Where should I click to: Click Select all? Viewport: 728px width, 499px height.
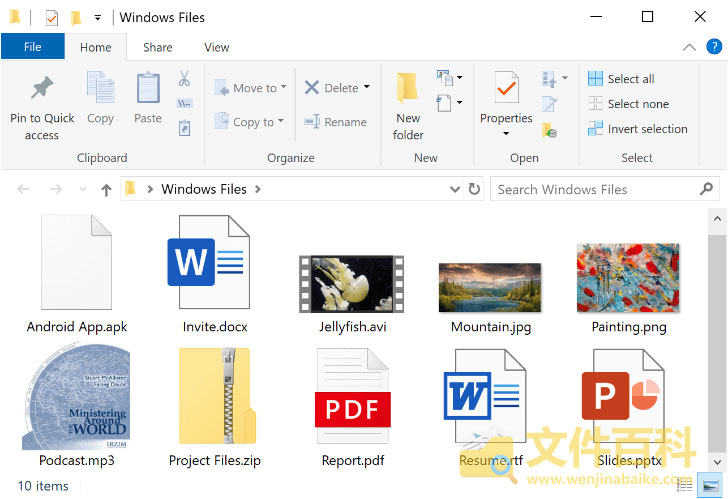tap(621, 79)
